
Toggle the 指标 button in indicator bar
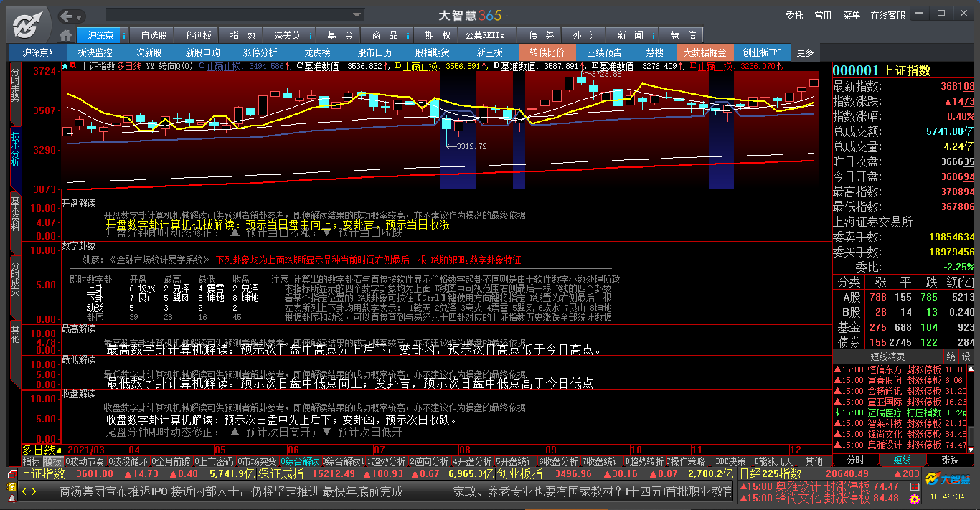coord(31,461)
